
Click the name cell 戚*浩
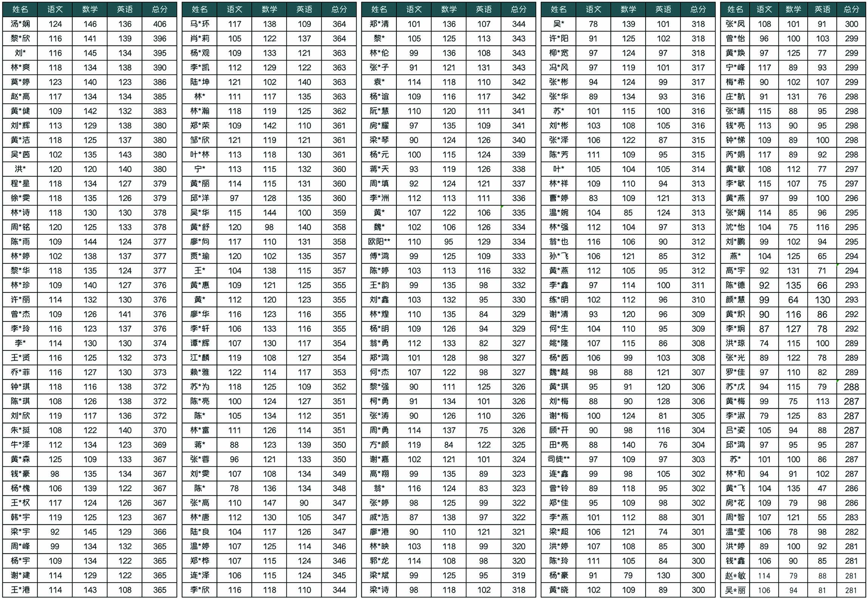[379, 517]
